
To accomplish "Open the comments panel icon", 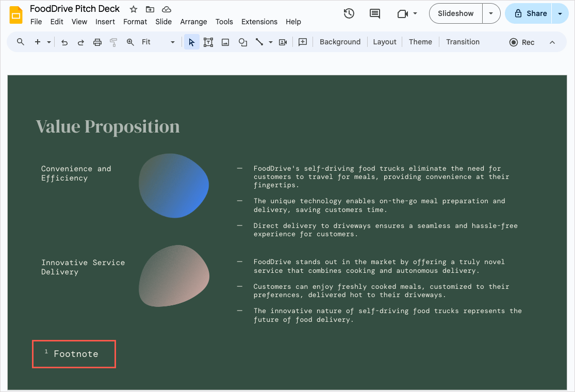I will click(375, 13).
